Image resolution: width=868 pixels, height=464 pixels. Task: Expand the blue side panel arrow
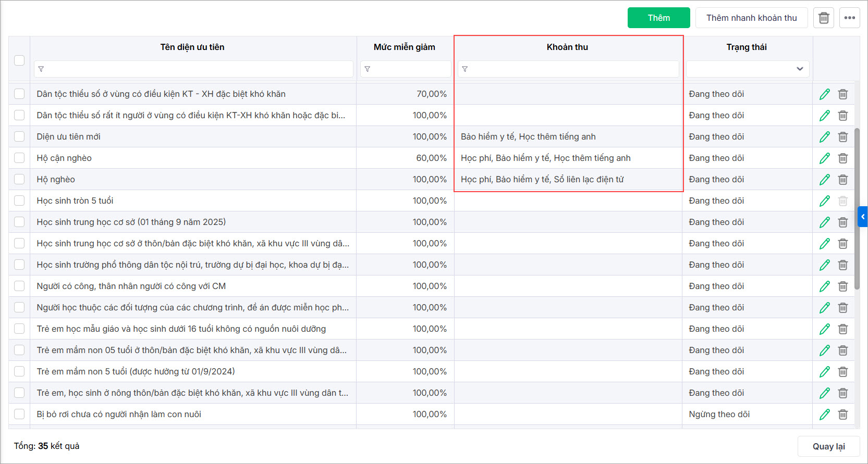pyautogui.click(x=863, y=217)
